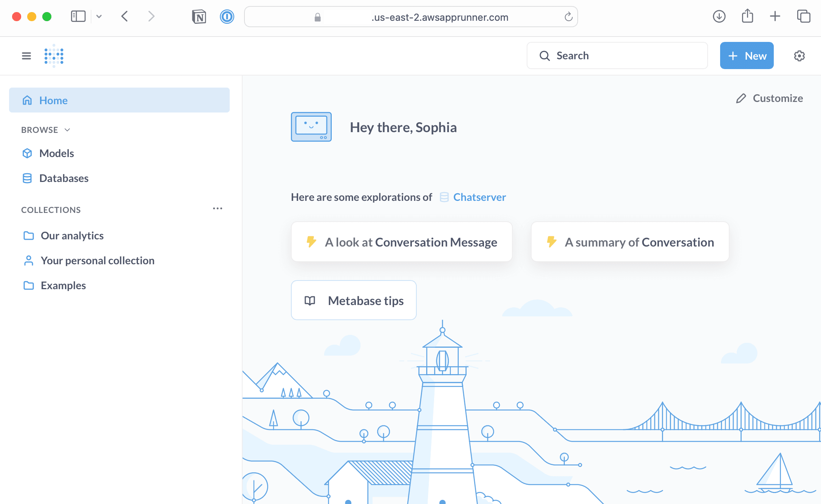Click the Search input field

click(x=617, y=55)
